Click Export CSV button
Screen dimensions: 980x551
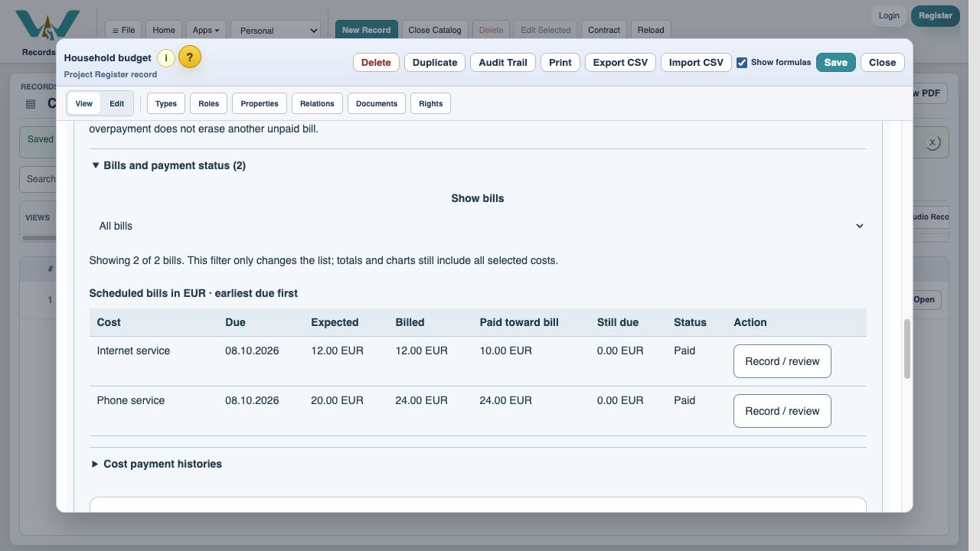(620, 63)
